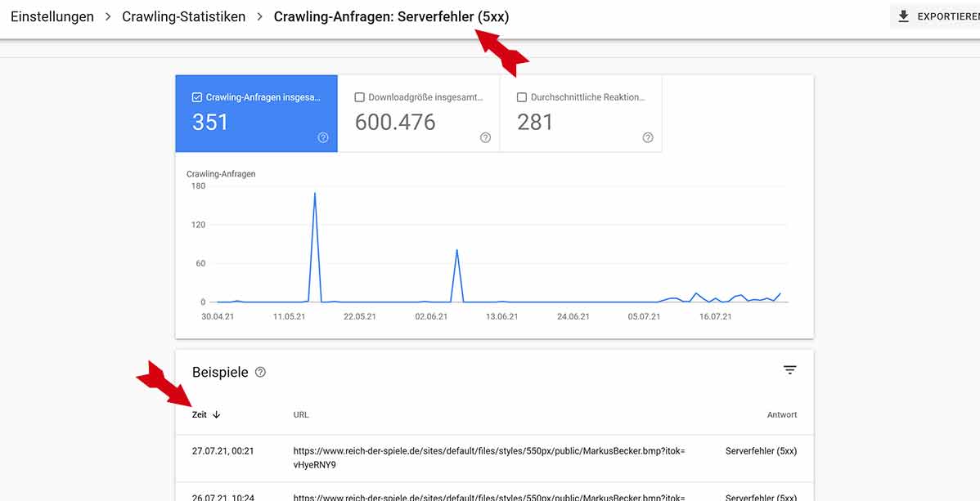Open help icon on Durchschnittliche Reaktion card

pos(648,138)
